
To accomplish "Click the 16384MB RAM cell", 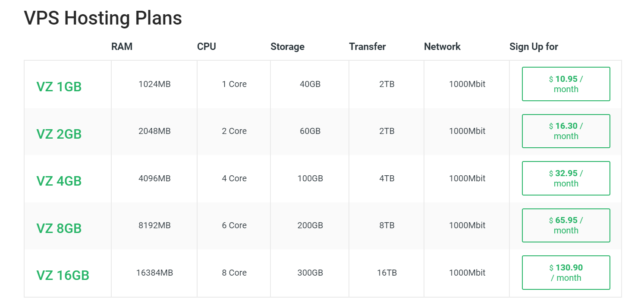I will pyautogui.click(x=154, y=273).
